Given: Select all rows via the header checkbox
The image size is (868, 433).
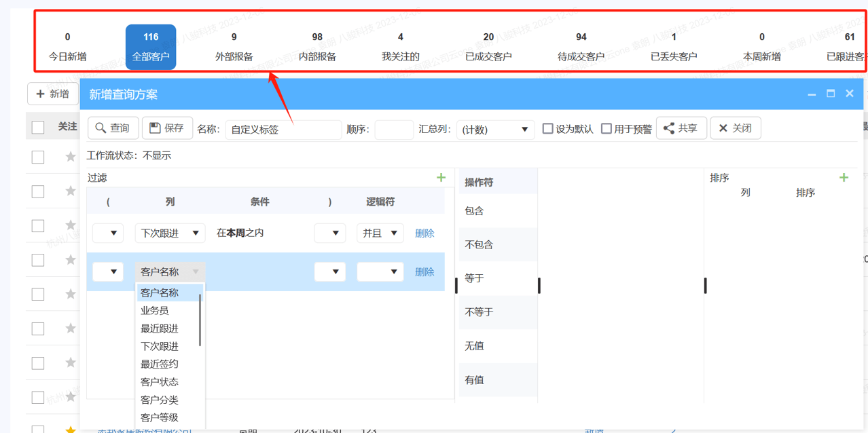Looking at the screenshot, I should click(x=37, y=126).
